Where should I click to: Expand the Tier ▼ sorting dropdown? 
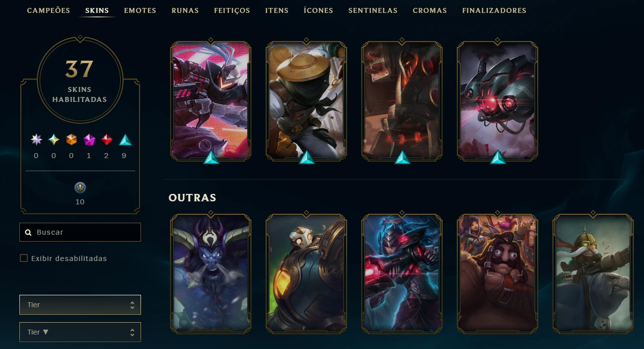(80, 332)
